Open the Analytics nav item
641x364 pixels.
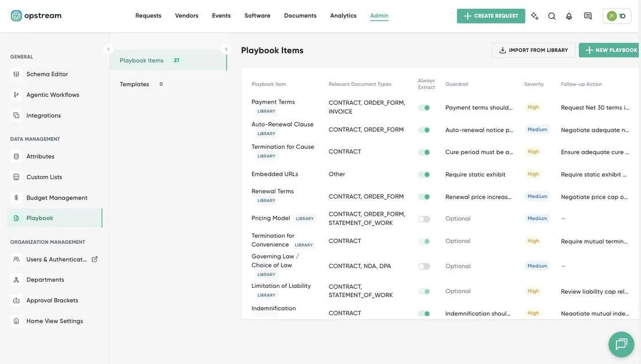[x=343, y=15]
